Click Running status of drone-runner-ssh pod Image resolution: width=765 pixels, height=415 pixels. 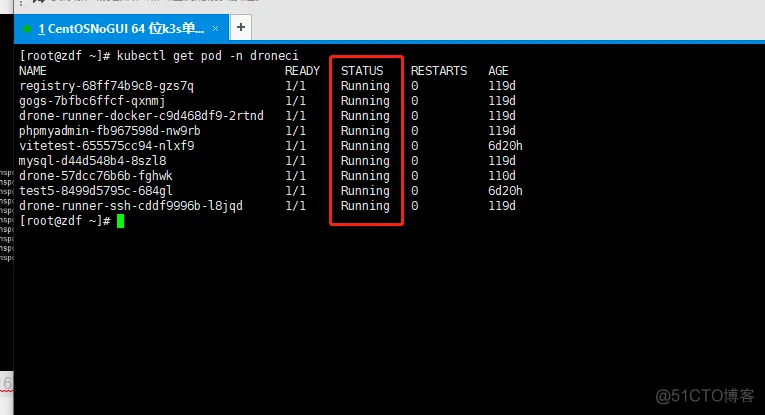click(365, 206)
